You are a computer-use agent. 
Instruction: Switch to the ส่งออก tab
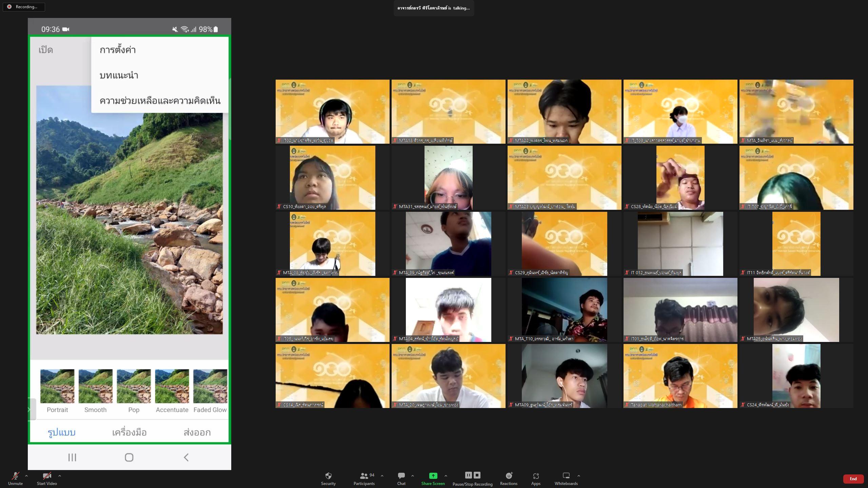tap(197, 432)
